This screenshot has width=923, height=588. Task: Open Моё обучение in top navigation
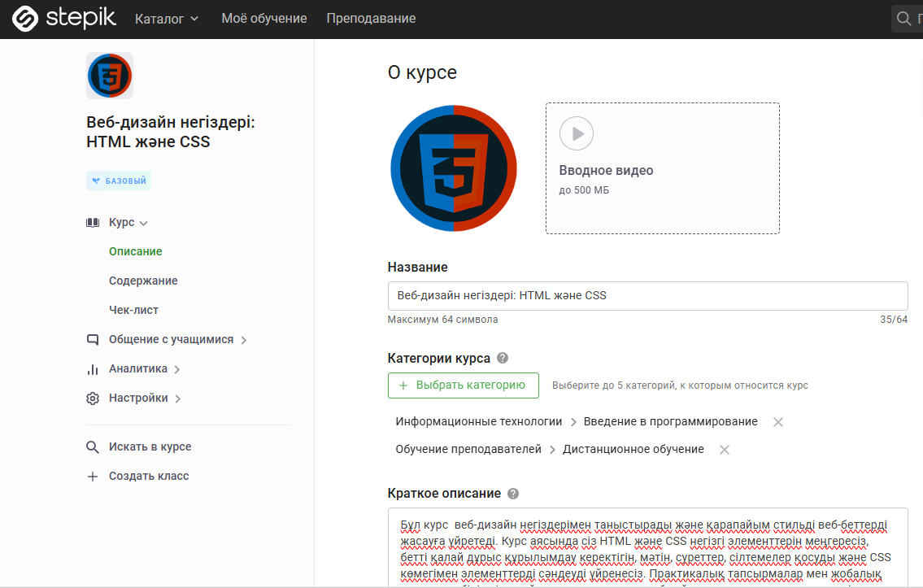(x=263, y=19)
